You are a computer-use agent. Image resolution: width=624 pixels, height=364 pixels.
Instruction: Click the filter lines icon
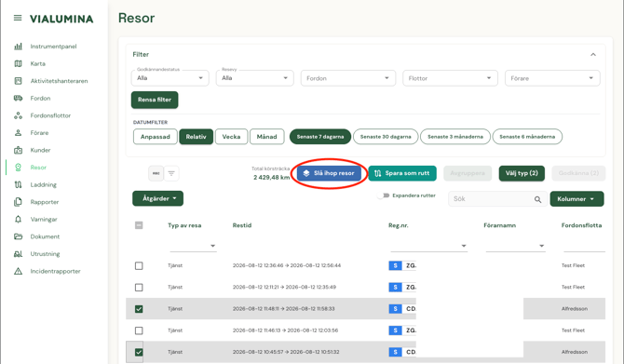coord(171,173)
